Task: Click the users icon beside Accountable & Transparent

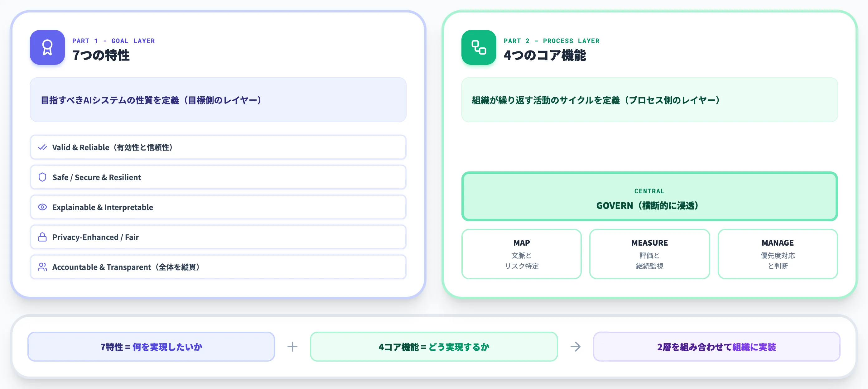Action: coord(42,267)
